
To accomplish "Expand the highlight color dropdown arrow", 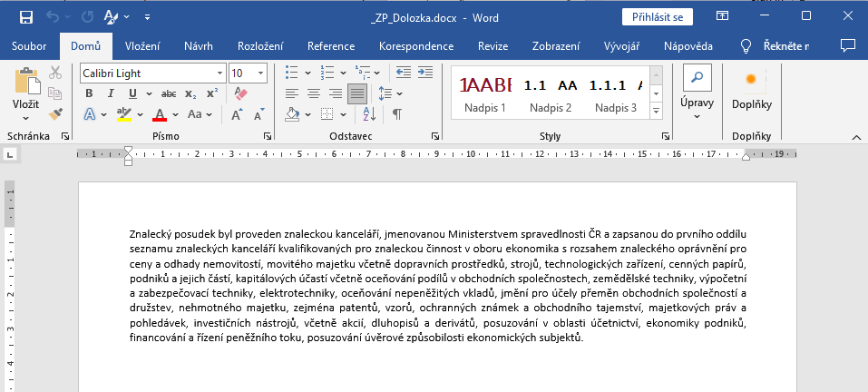I will pos(140,114).
